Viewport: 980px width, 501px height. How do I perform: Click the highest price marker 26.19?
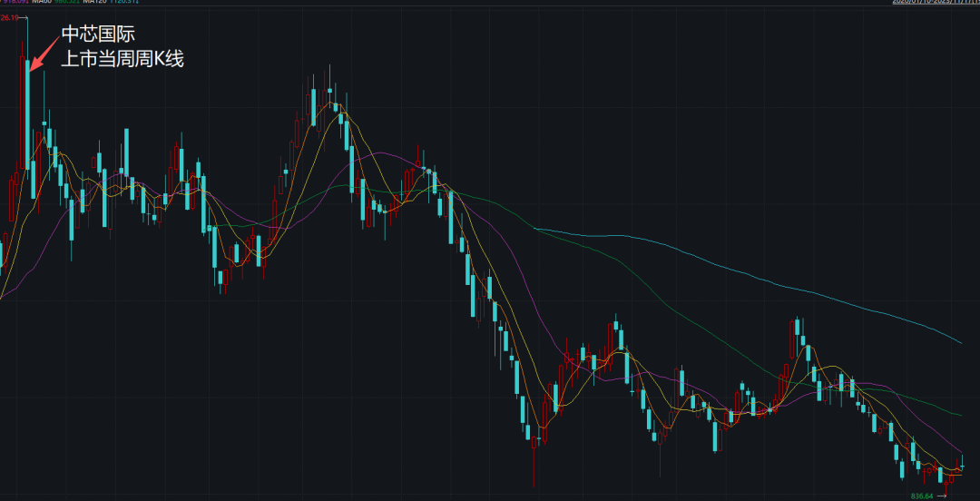9,18
